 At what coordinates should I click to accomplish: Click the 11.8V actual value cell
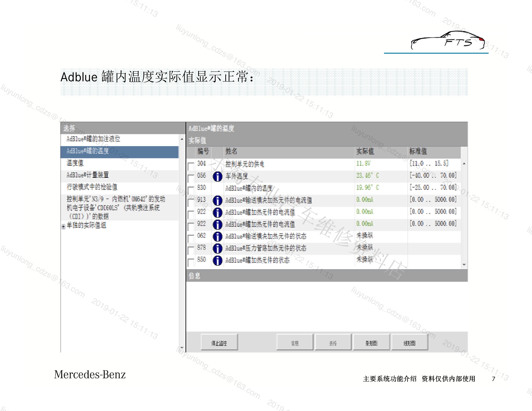coord(363,164)
